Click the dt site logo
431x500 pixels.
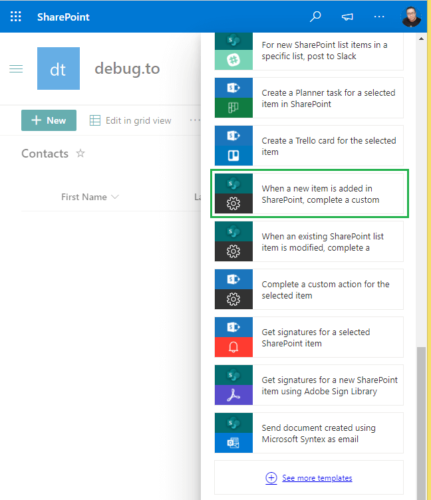(x=58, y=68)
